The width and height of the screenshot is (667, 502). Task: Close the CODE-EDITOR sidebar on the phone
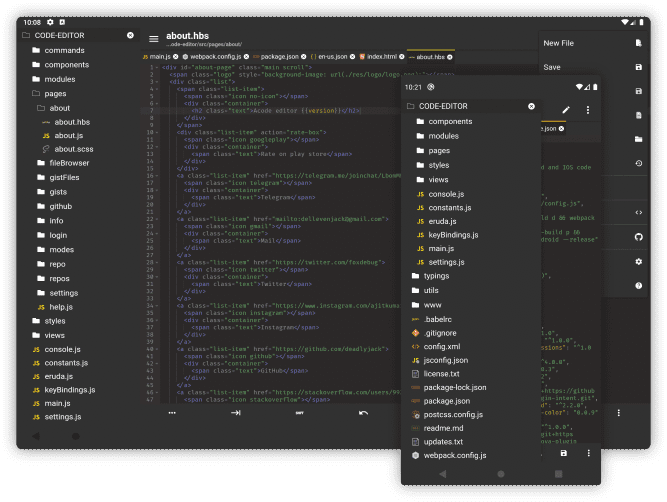click(x=531, y=106)
